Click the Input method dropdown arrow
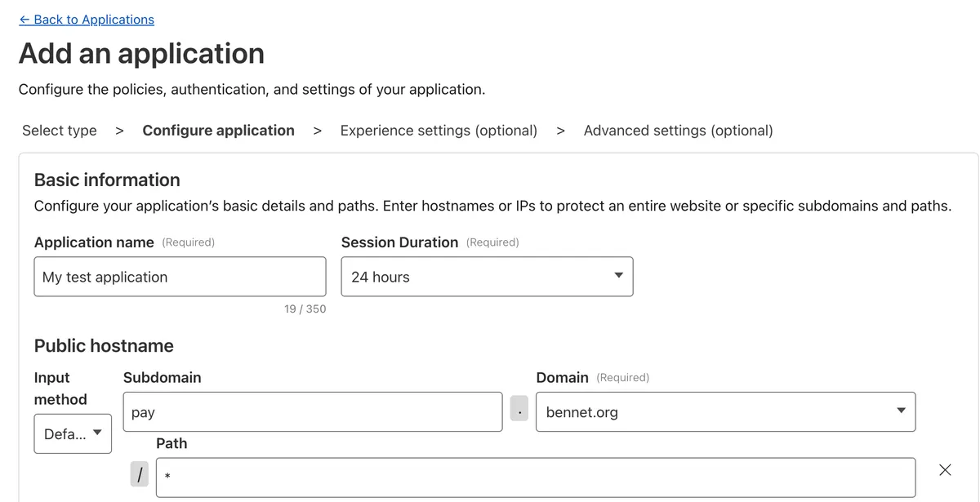Screen dimensions: 980x502 tap(96, 433)
